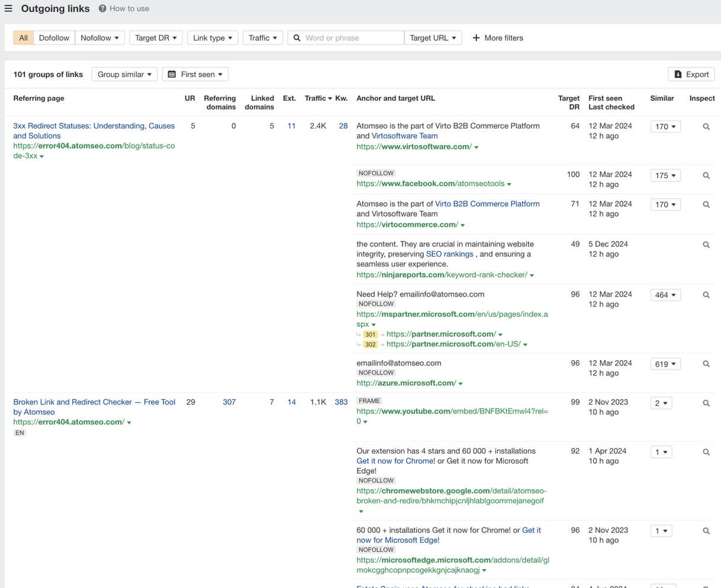Viewport: 721px width, 588px height.
Task: Open the How to use guide
Action: click(x=124, y=8)
